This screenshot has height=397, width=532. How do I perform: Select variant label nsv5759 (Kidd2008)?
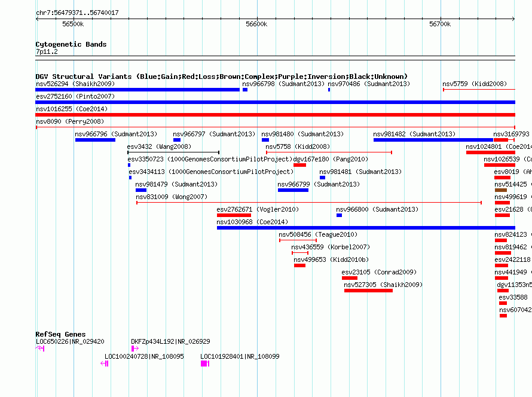pyautogui.click(x=475, y=84)
